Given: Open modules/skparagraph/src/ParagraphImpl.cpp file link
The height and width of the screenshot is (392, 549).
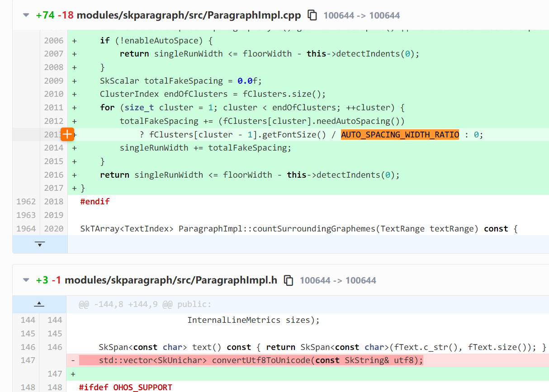Looking at the screenshot, I should coord(189,15).
